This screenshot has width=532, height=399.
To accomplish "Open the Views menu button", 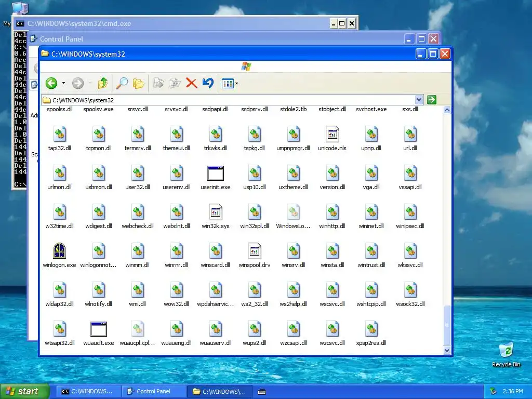I will tap(229, 83).
